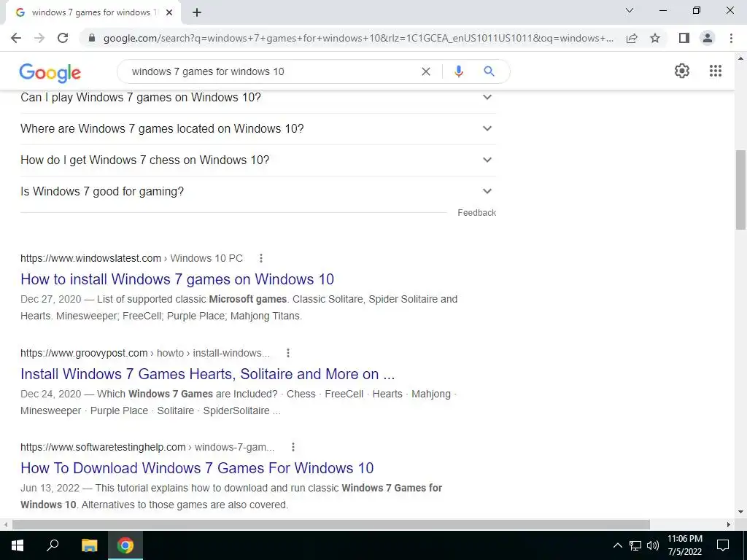Open Google quick settings gear
Image resolution: width=747 pixels, height=560 pixels.
tap(682, 71)
